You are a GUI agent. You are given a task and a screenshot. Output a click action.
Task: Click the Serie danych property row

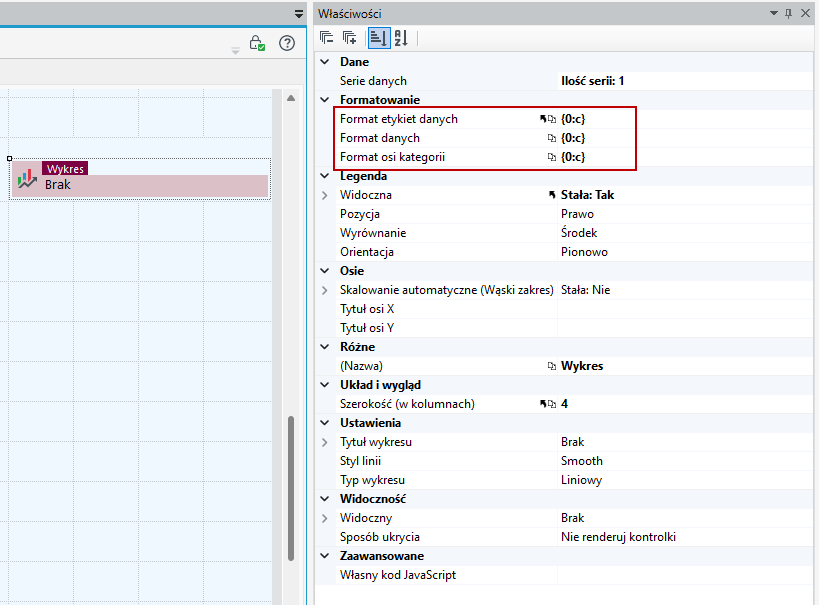(x=565, y=81)
